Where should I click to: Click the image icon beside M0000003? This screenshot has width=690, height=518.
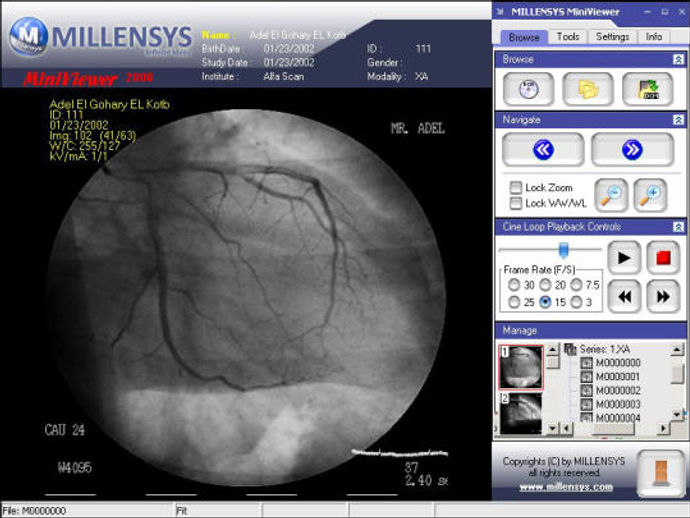click(587, 404)
